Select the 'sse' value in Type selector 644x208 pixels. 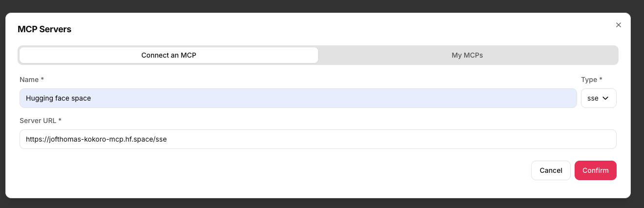592,98
